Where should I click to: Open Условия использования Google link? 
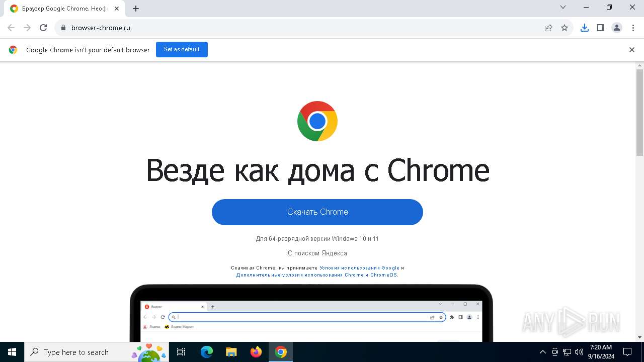tap(359, 268)
